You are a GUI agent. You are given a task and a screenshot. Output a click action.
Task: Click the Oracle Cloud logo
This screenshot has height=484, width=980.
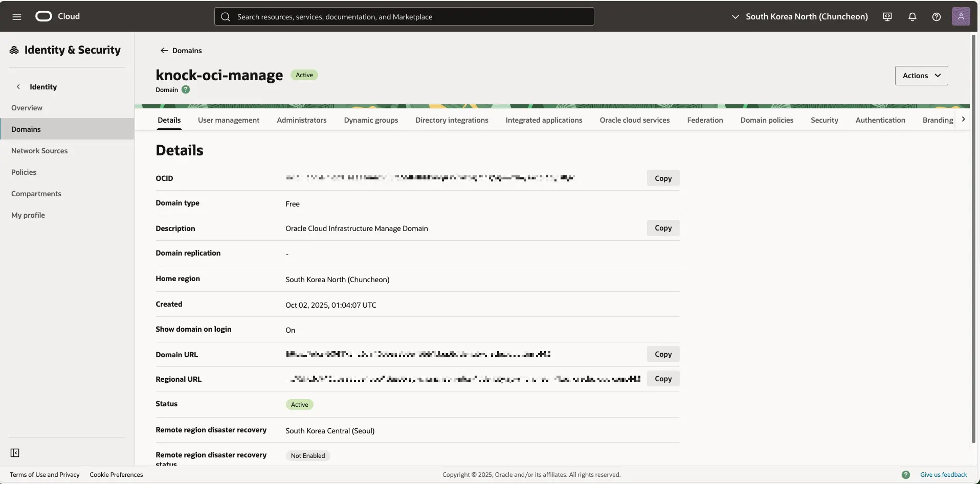tap(57, 16)
